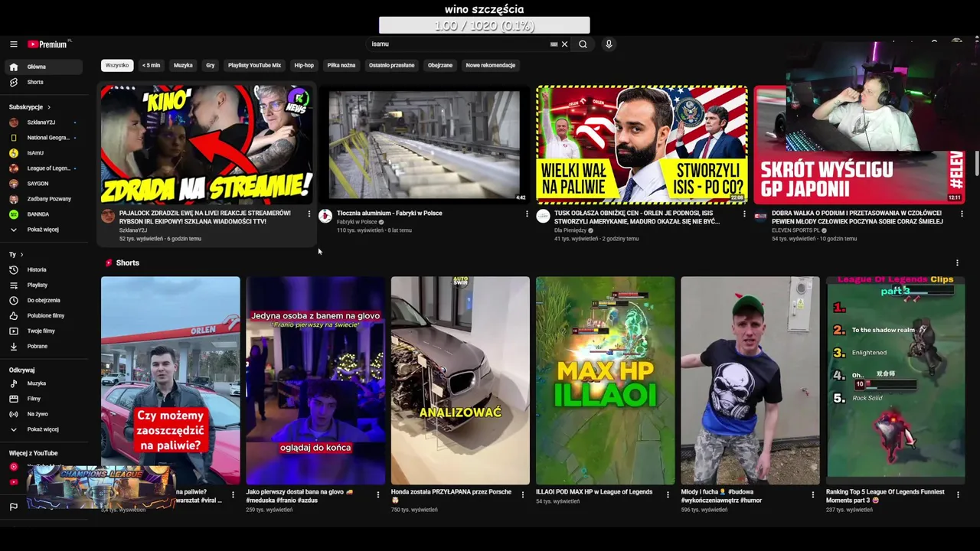Open Playlisty in the sidebar
This screenshot has width=980, height=551.
pos(44,285)
